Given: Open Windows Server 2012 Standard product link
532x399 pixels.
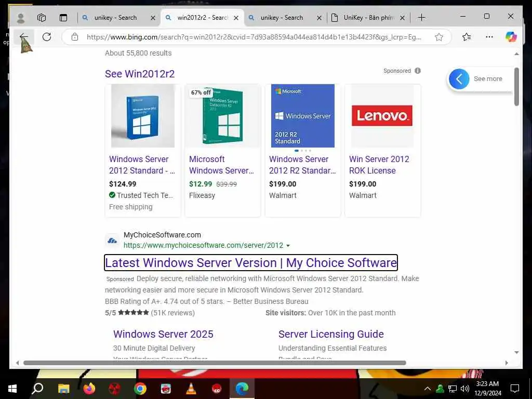Looking at the screenshot, I should click(142, 165).
